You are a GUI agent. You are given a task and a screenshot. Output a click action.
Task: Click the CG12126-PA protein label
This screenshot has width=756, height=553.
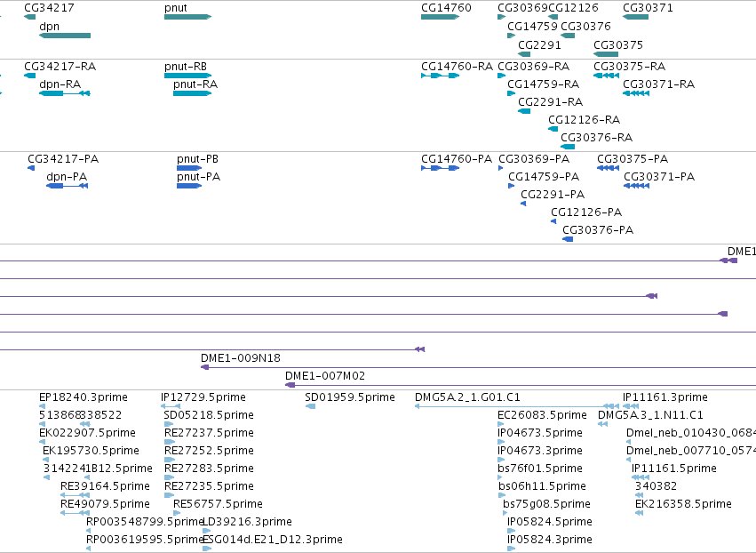coord(586,212)
